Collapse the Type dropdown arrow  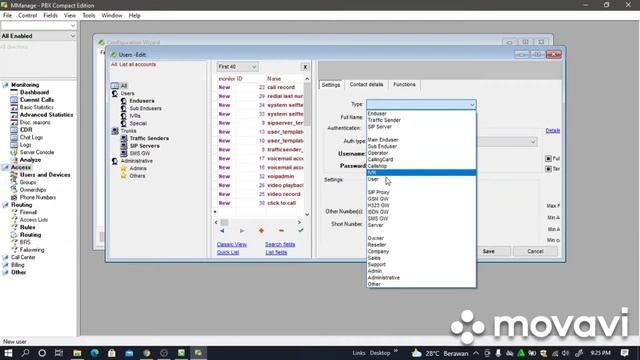(472, 105)
